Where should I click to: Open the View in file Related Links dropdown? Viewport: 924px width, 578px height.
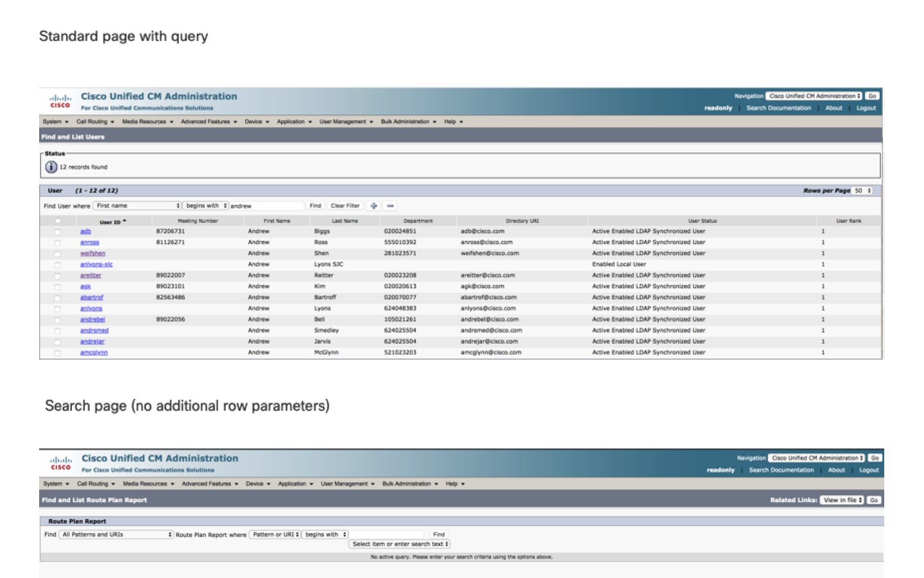click(x=843, y=500)
